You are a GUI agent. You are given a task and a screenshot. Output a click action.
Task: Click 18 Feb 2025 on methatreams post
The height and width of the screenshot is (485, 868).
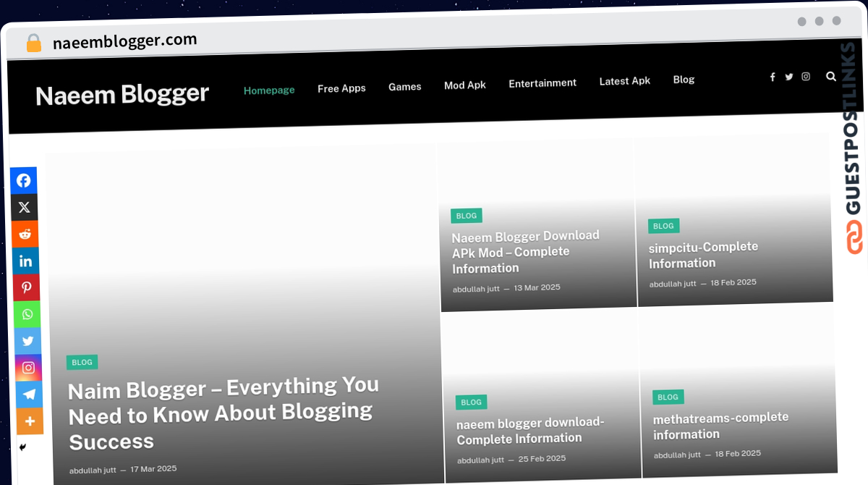click(738, 454)
